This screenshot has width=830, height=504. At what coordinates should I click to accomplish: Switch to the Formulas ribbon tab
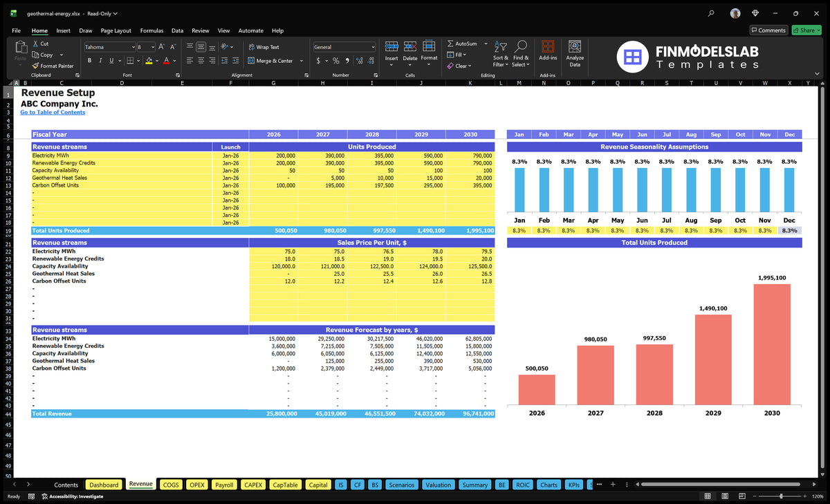click(151, 30)
